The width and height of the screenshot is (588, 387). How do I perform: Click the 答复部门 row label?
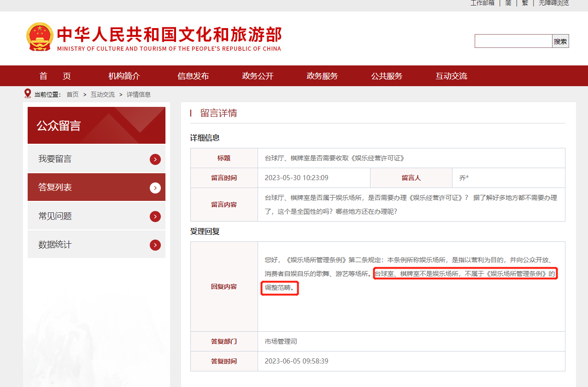click(224, 341)
